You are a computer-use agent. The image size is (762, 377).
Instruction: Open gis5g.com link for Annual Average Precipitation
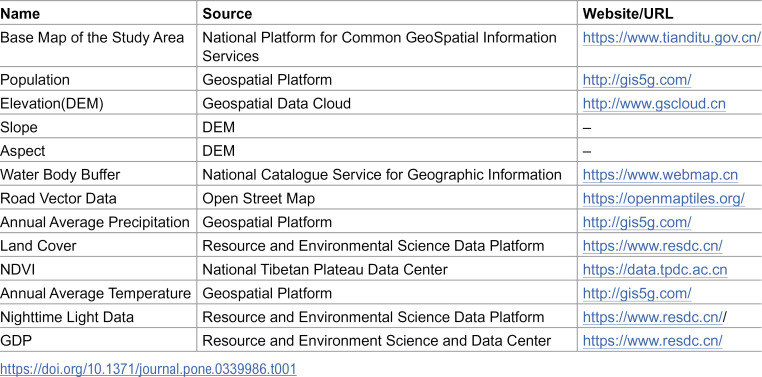point(637,223)
